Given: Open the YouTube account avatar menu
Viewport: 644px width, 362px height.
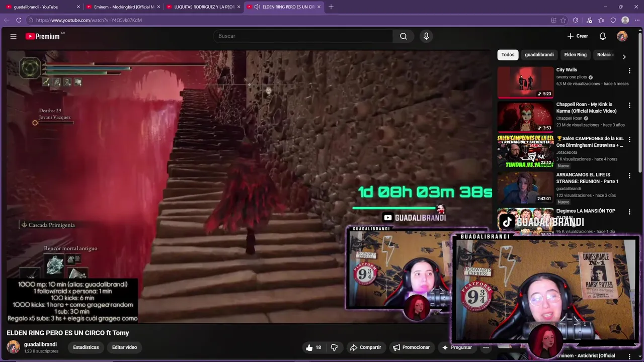Looking at the screenshot, I should [622, 36].
